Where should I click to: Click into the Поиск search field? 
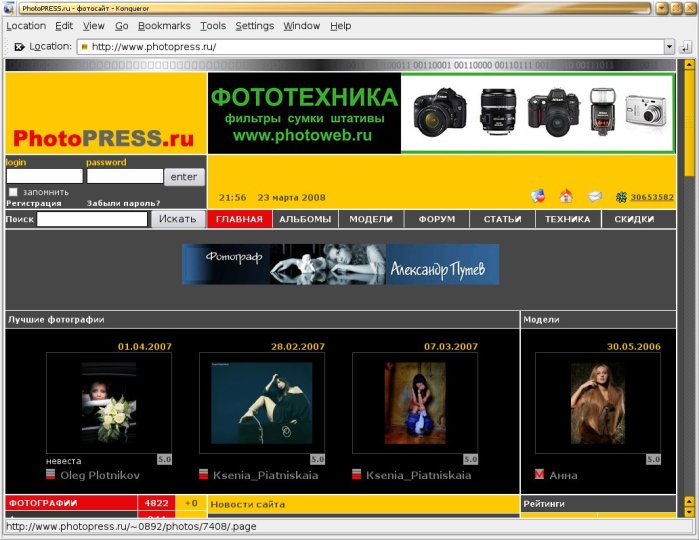92,219
